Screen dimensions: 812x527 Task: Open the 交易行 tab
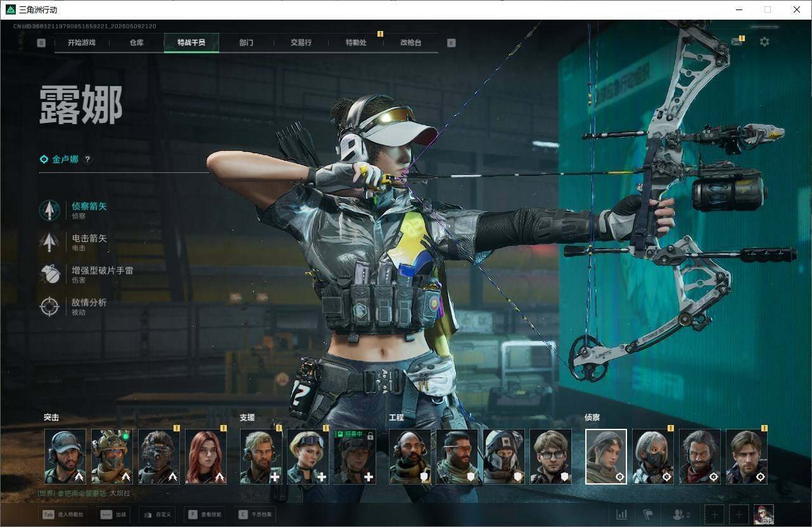click(301, 42)
